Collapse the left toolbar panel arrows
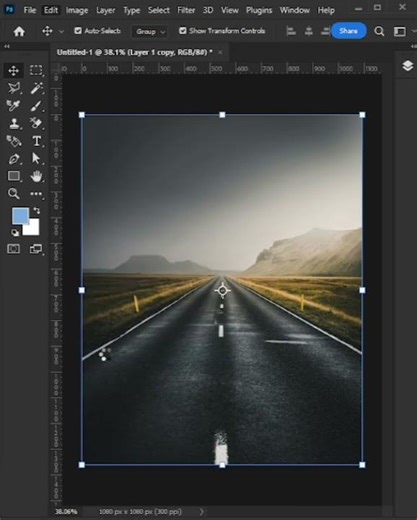This screenshot has height=520, width=417. (7, 47)
